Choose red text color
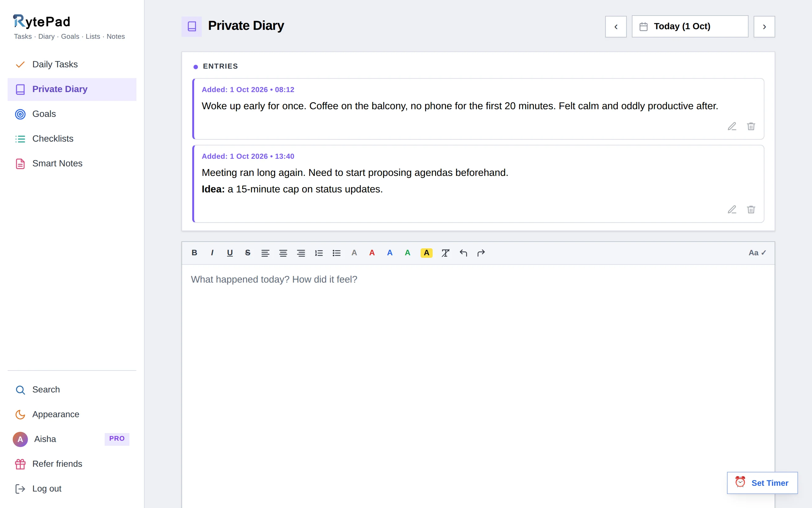812x508 pixels. [372, 253]
